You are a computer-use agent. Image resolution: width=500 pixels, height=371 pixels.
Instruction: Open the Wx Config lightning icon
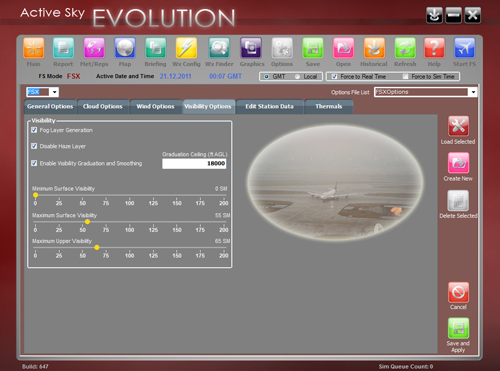point(186,48)
